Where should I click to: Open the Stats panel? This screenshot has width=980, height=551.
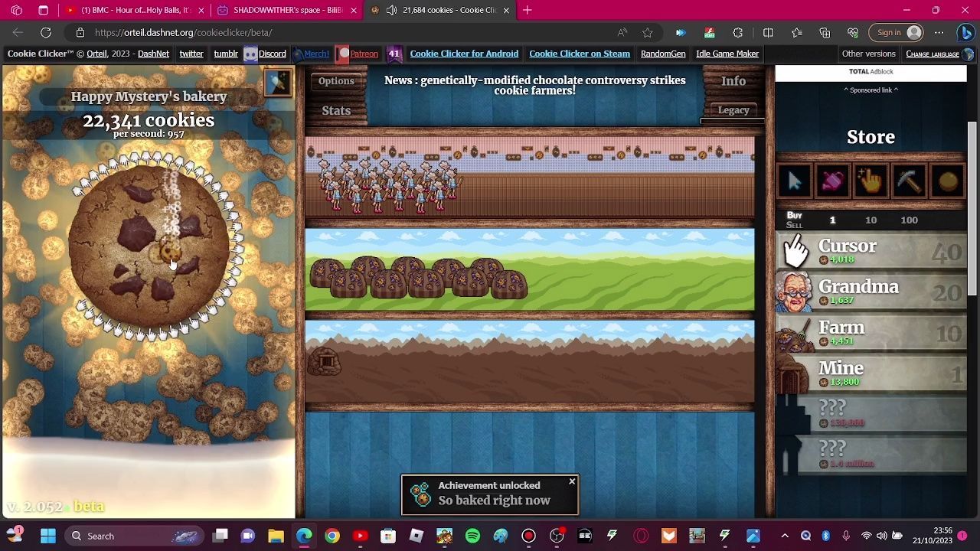tap(336, 110)
